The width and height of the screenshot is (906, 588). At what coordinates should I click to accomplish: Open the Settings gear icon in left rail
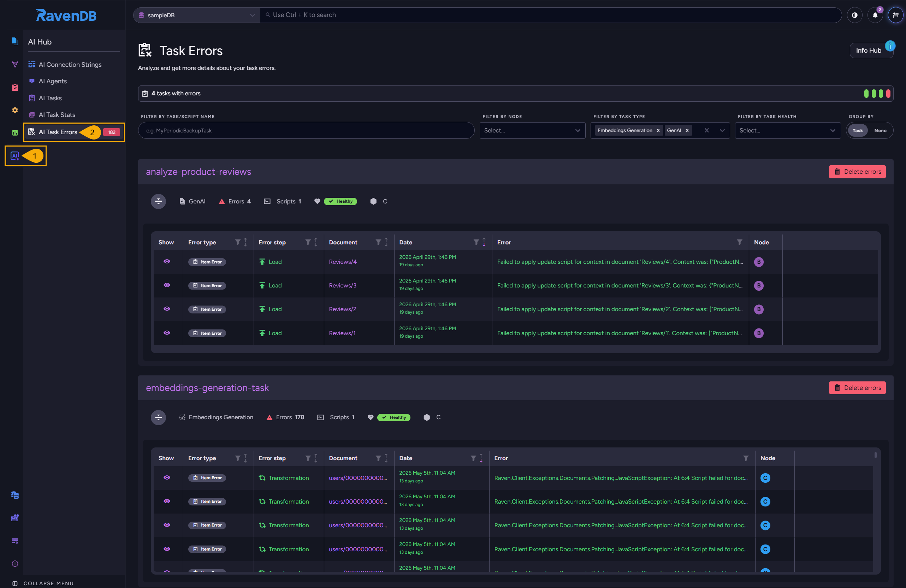(15, 110)
